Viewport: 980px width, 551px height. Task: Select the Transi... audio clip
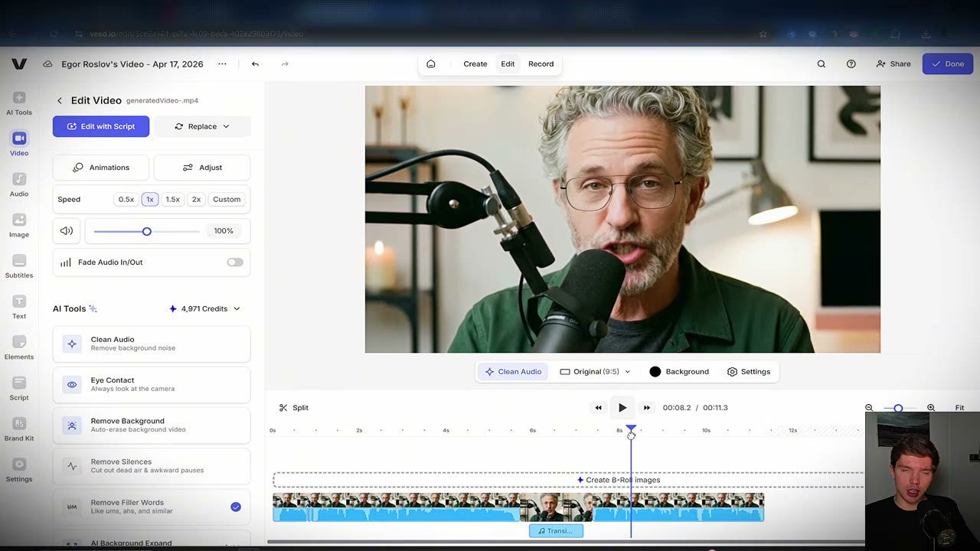(556, 531)
